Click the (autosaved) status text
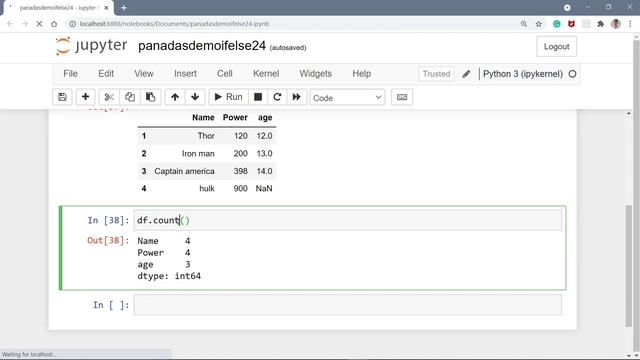Image resolution: width=640 pixels, height=360 pixels. [x=288, y=48]
